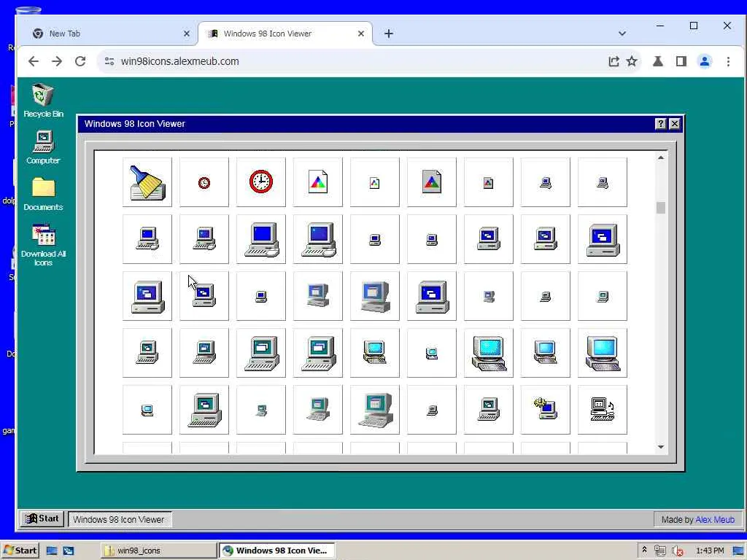Click the computer with gear icon tile
The width and height of the screenshot is (747, 560).
[x=546, y=410]
